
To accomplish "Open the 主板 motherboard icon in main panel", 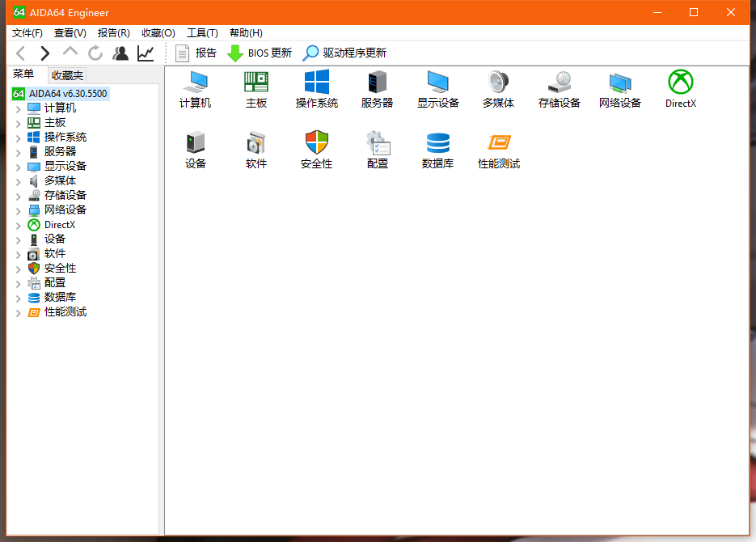I will [x=256, y=83].
